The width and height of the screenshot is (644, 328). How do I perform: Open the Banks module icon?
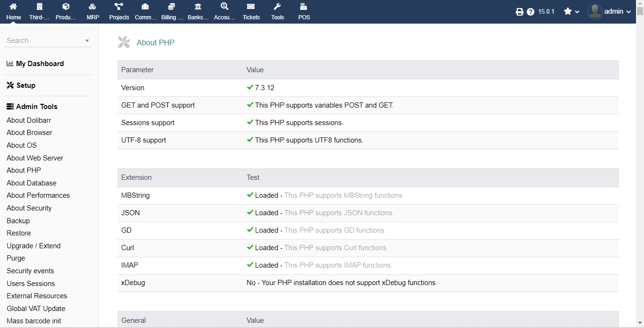pyautogui.click(x=198, y=7)
